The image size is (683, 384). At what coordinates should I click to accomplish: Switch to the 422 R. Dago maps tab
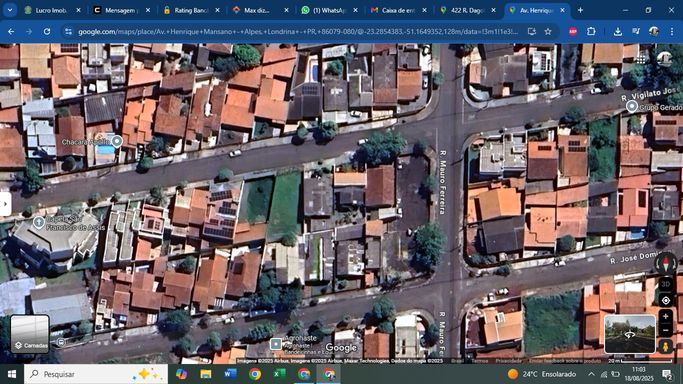468,10
